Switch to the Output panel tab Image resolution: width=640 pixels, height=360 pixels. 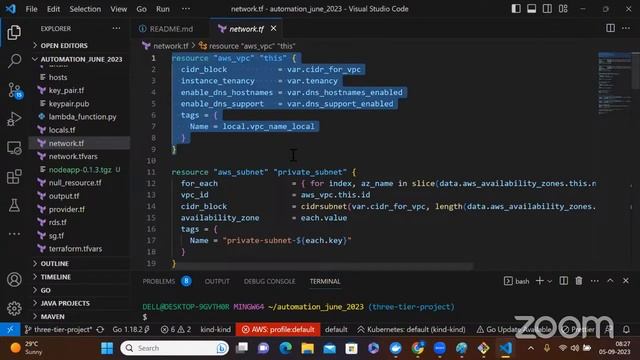coord(217,281)
